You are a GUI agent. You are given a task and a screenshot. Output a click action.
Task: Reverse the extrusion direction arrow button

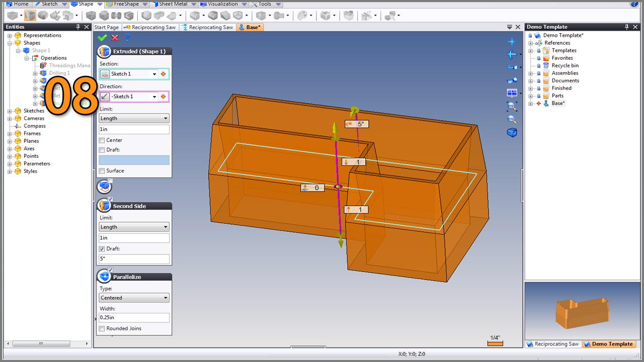pyautogui.click(x=105, y=97)
